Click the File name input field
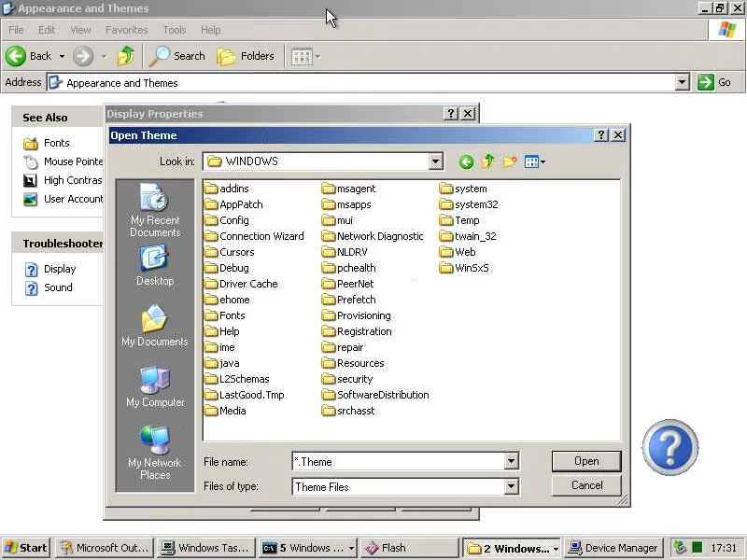Screen dimensions: 747x560 point(399,461)
